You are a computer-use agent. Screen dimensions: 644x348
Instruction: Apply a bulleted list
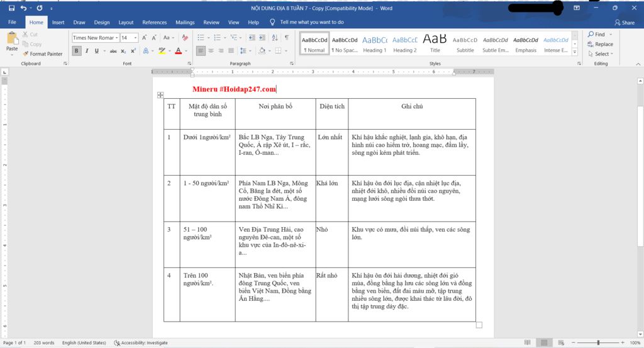[x=201, y=38]
